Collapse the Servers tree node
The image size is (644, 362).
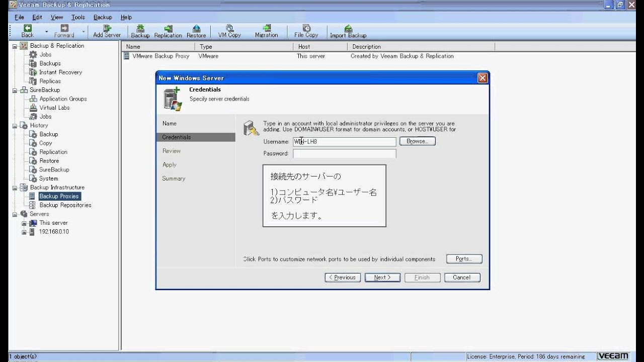pyautogui.click(x=15, y=214)
